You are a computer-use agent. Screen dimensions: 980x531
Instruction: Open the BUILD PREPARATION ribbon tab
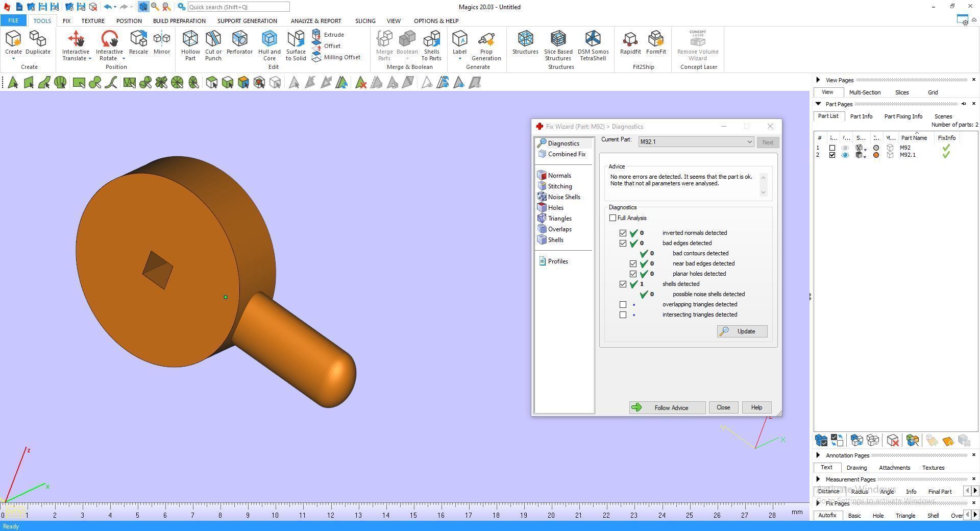coord(179,21)
